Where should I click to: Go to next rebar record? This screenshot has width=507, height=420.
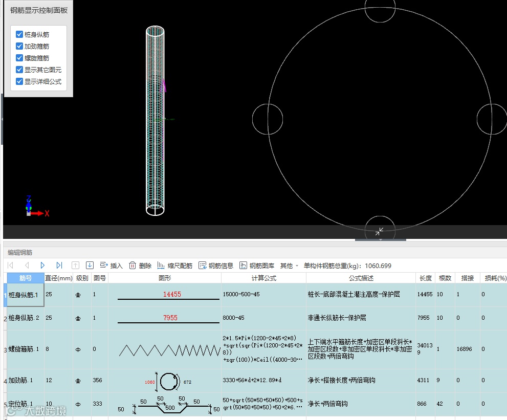point(42,266)
